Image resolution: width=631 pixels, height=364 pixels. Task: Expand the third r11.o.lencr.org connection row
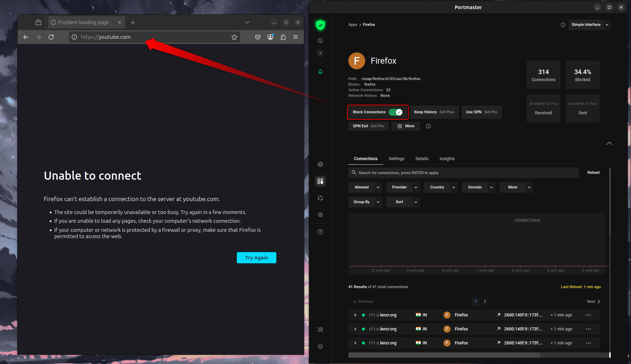tap(355, 343)
